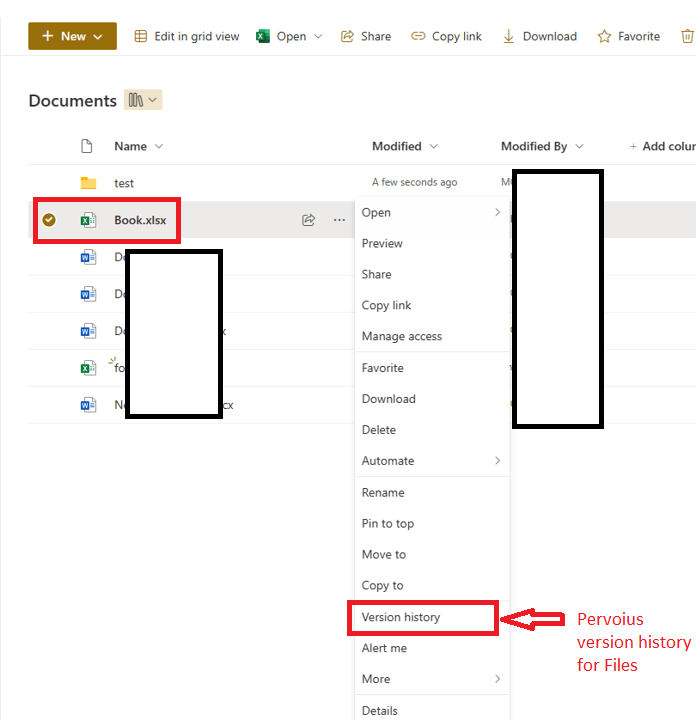
Task: Select Pin to top
Action: click(x=432, y=523)
